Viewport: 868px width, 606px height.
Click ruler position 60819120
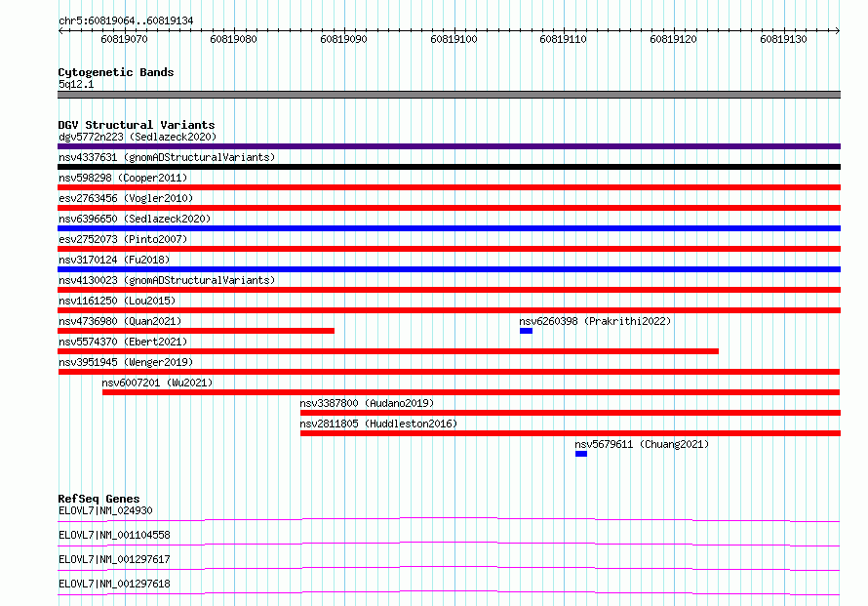pyautogui.click(x=673, y=39)
